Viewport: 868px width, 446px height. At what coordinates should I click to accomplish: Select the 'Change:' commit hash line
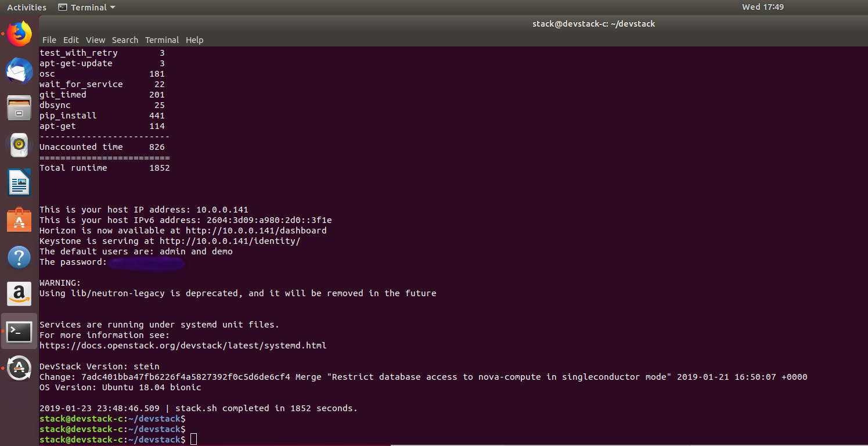click(423, 377)
